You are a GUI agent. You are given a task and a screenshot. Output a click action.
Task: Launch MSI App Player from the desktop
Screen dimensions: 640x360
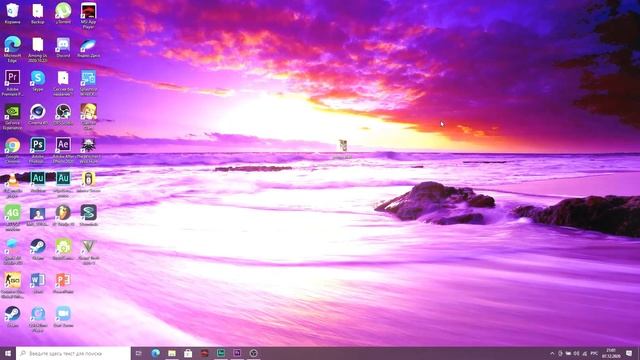coord(88,12)
